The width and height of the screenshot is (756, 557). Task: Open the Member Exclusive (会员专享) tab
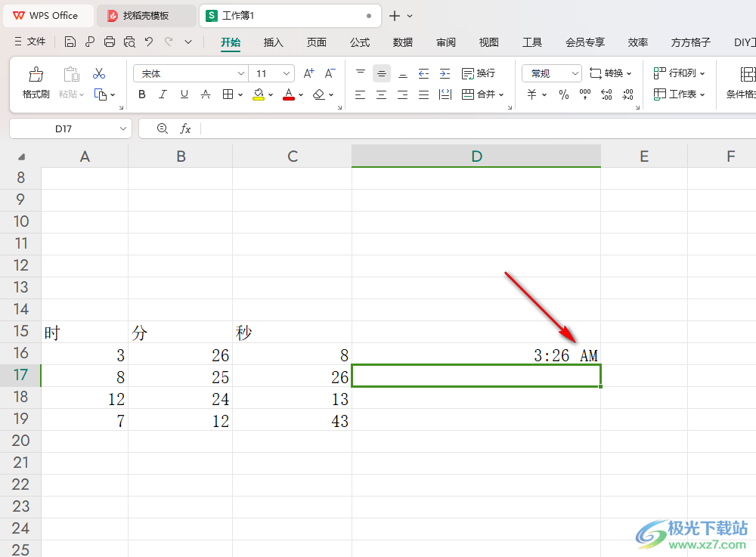click(585, 42)
